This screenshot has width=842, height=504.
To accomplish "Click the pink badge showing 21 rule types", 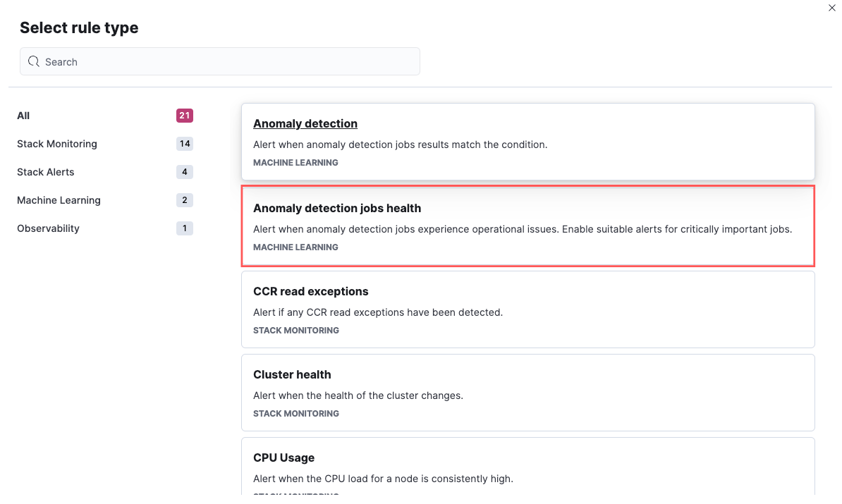I will tap(184, 116).
